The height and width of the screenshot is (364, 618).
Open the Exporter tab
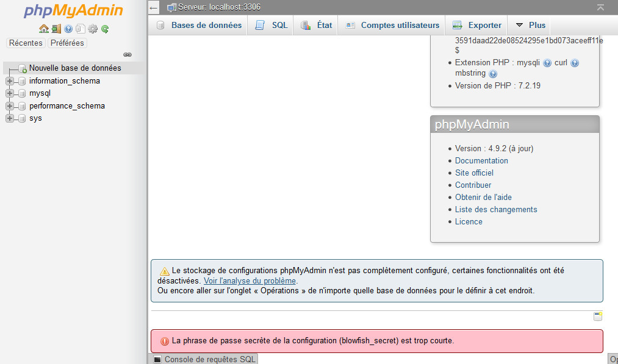[477, 25]
